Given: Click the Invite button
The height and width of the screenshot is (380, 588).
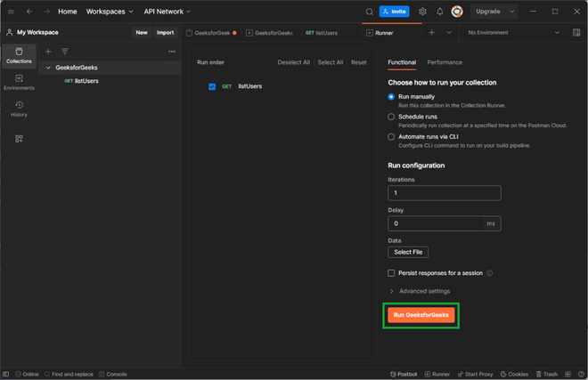Looking at the screenshot, I should [x=394, y=12].
